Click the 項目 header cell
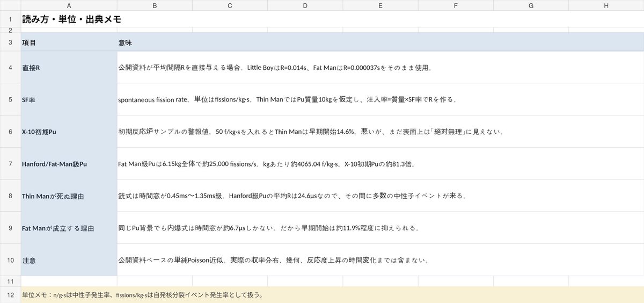 (x=69, y=42)
